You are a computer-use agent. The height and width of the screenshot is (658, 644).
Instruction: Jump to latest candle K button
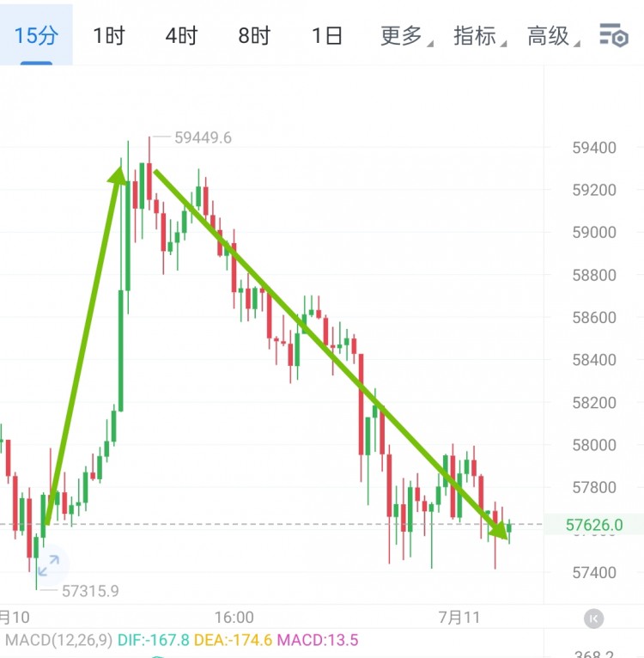593,618
